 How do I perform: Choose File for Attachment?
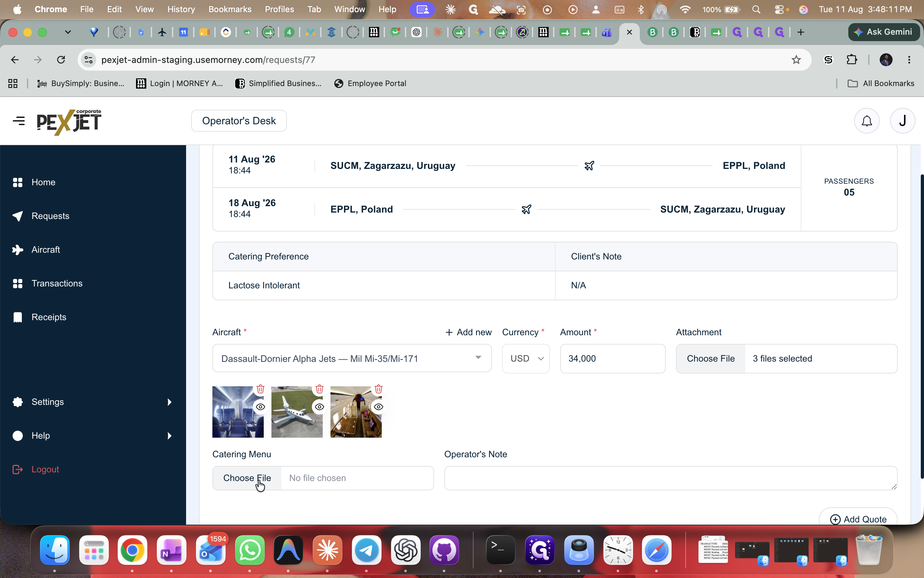point(711,359)
